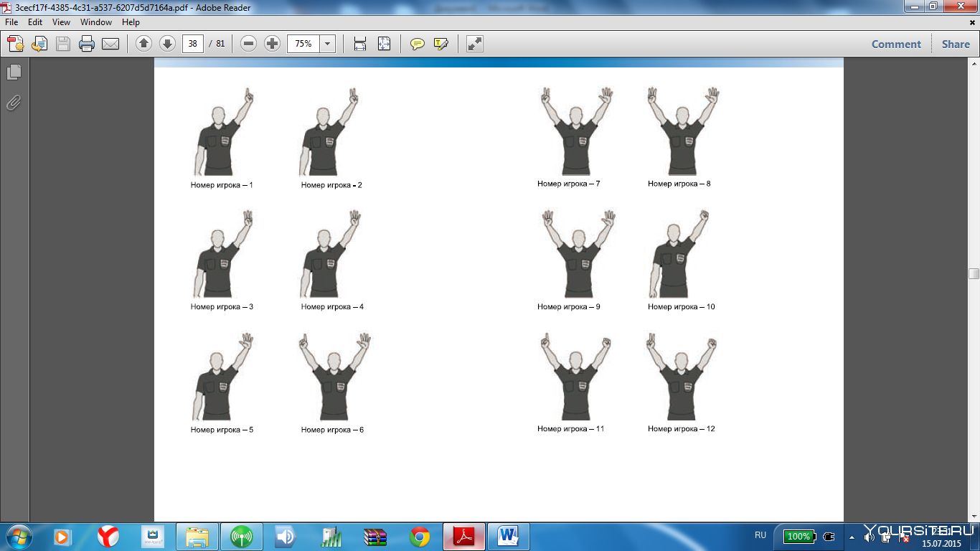
Task: Click the Print file icon
Action: pyautogui.click(x=87, y=44)
